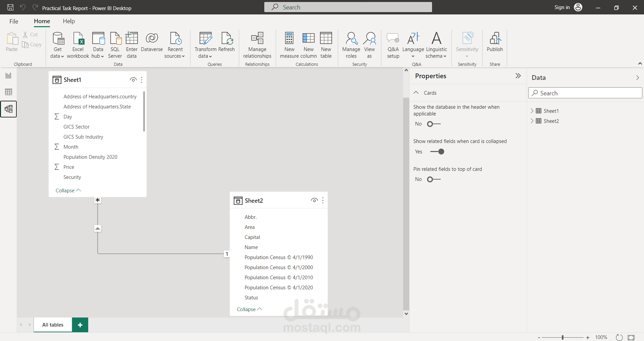
Task: Select Status field in Sheet2
Action: point(251,298)
